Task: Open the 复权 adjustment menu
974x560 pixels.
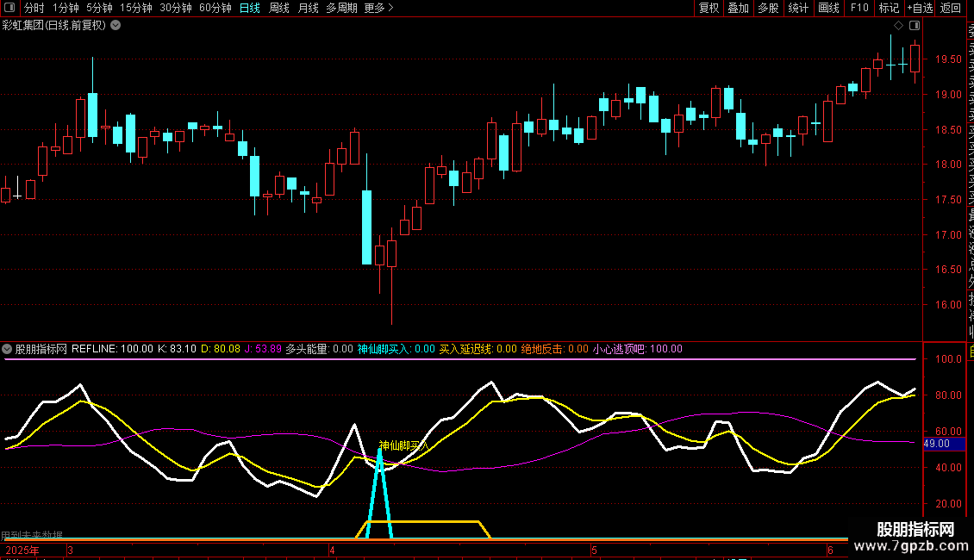Action: coord(709,8)
